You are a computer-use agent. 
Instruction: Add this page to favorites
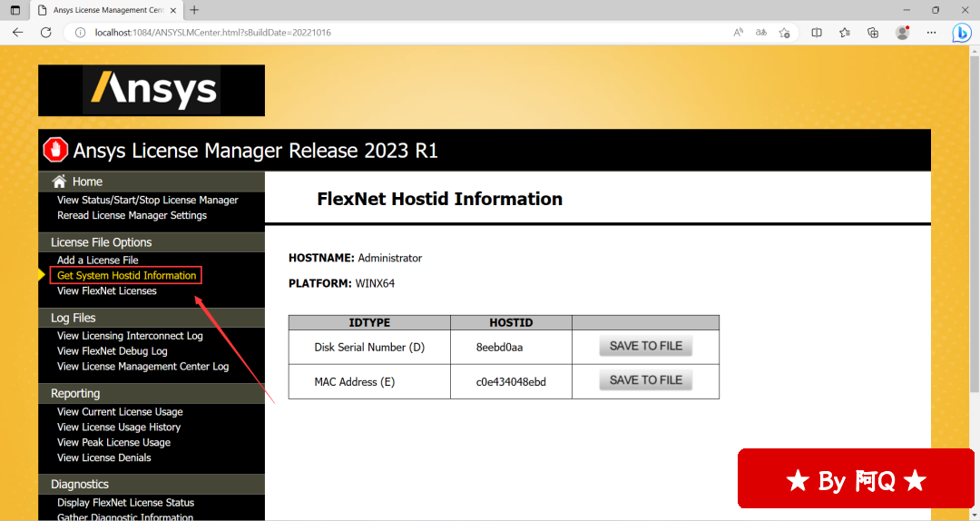point(784,33)
